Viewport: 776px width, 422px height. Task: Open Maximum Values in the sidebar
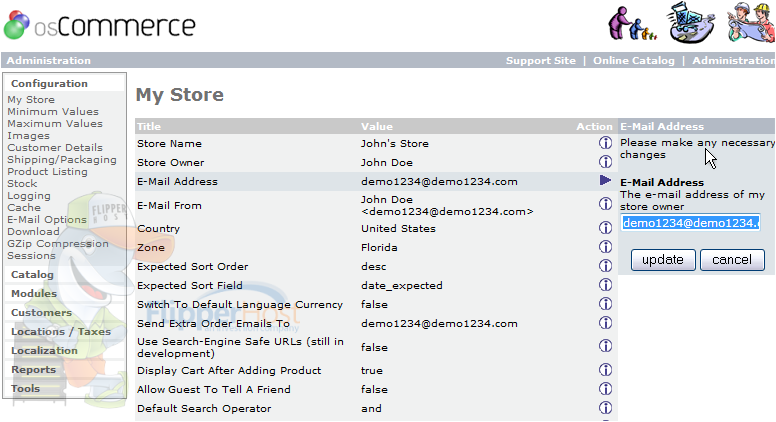[x=54, y=124]
